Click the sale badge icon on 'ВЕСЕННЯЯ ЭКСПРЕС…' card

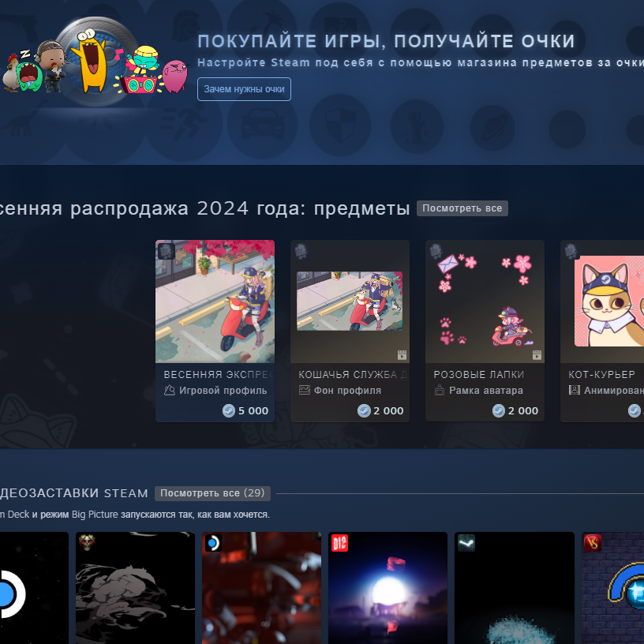pyautogui.click(x=167, y=251)
